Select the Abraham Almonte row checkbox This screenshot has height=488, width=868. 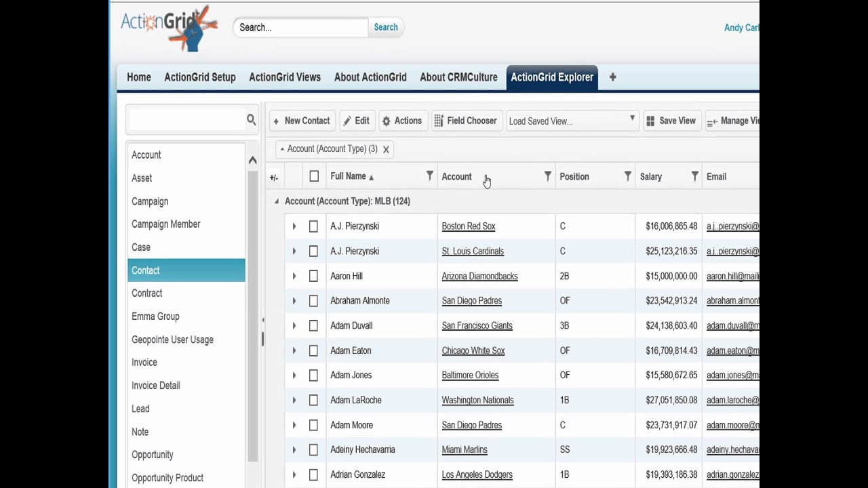point(313,301)
